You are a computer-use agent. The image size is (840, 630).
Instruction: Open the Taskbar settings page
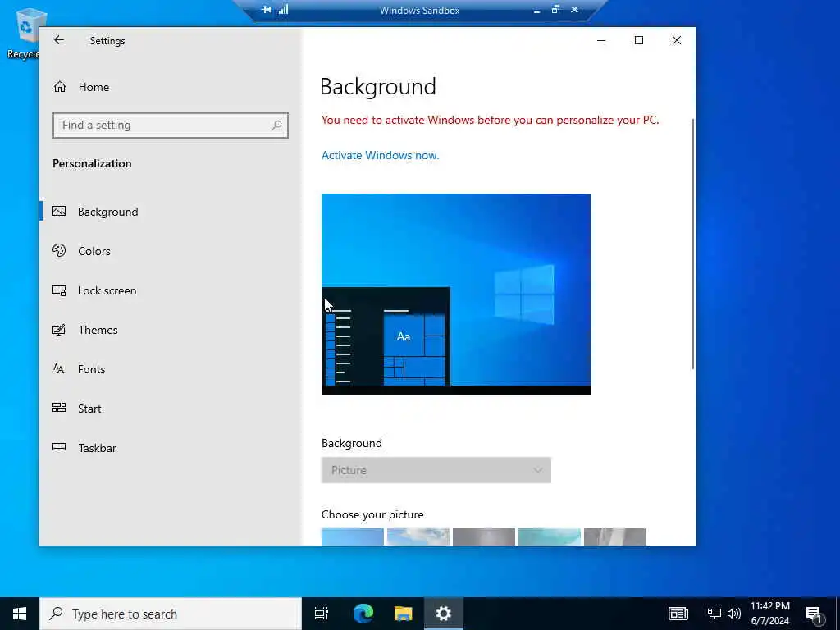coord(171,448)
